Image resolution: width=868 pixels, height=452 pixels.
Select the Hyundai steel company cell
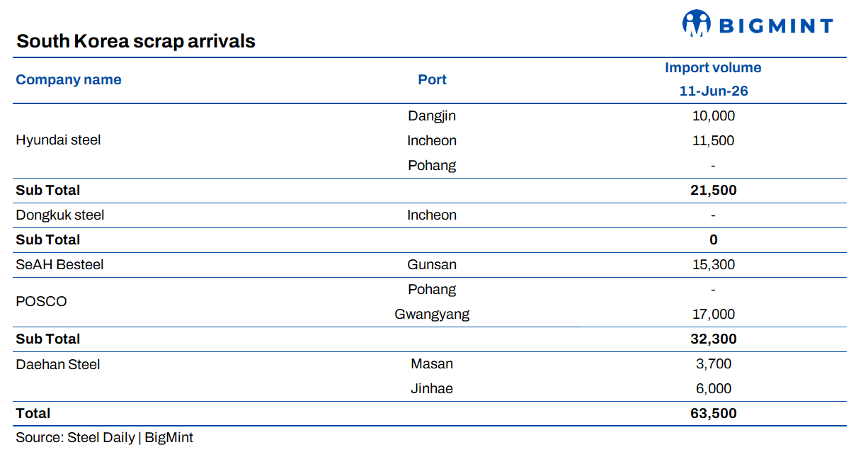58,140
